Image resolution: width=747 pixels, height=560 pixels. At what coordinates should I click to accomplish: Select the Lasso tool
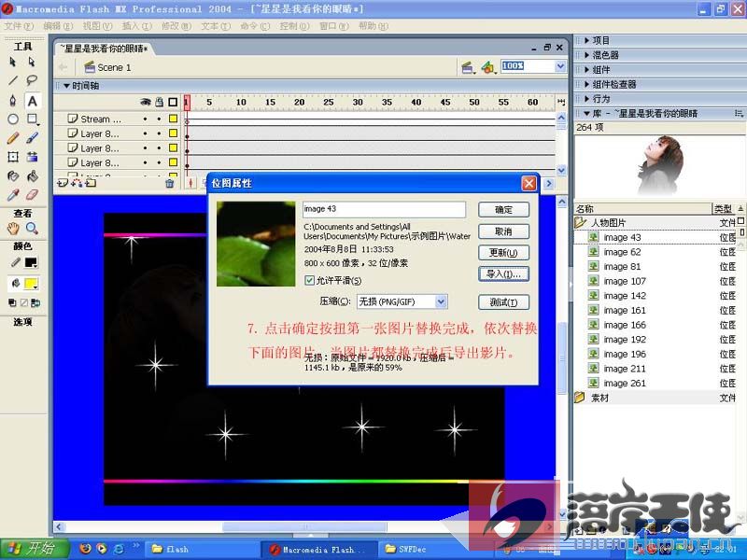32,80
